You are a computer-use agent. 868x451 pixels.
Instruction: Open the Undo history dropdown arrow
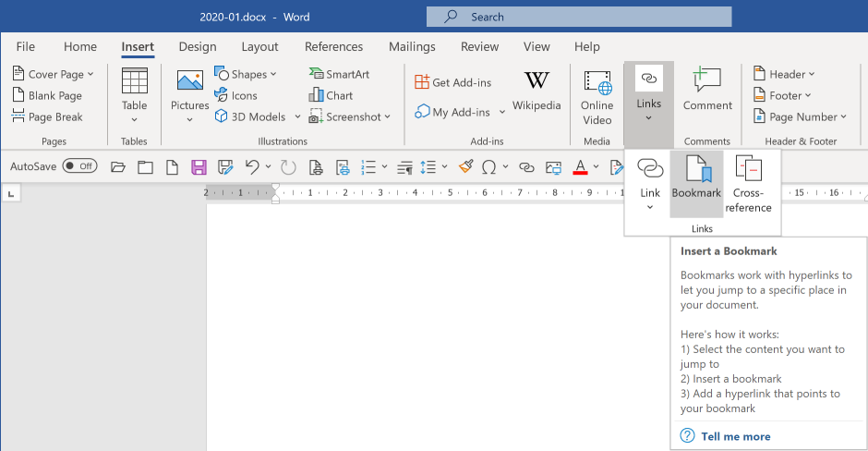[269, 166]
